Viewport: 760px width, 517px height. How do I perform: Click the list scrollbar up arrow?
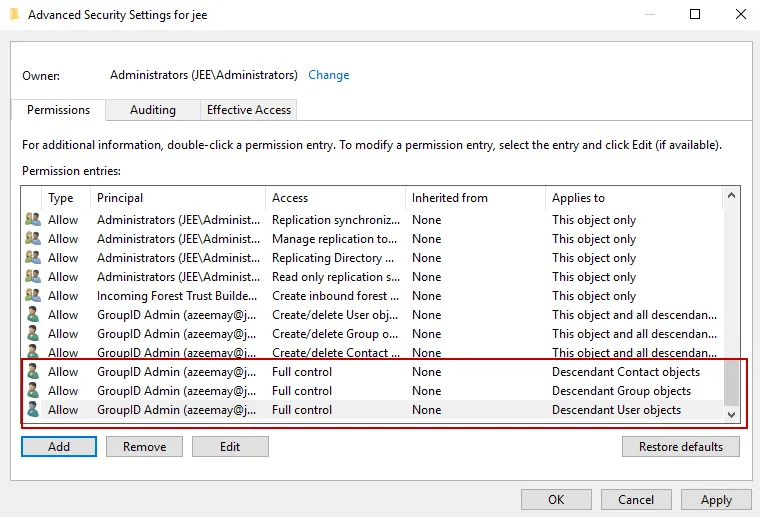pyautogui.click(x=731, y=195)
